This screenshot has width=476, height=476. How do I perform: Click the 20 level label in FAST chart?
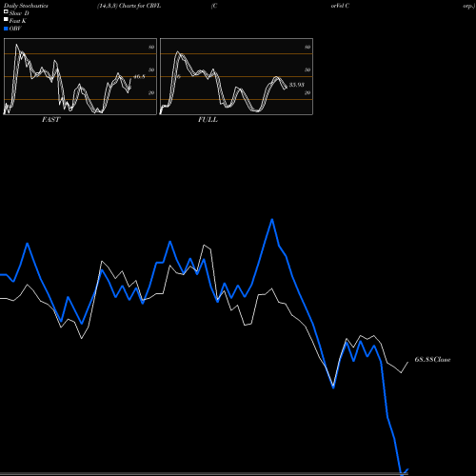click(151, 92)
